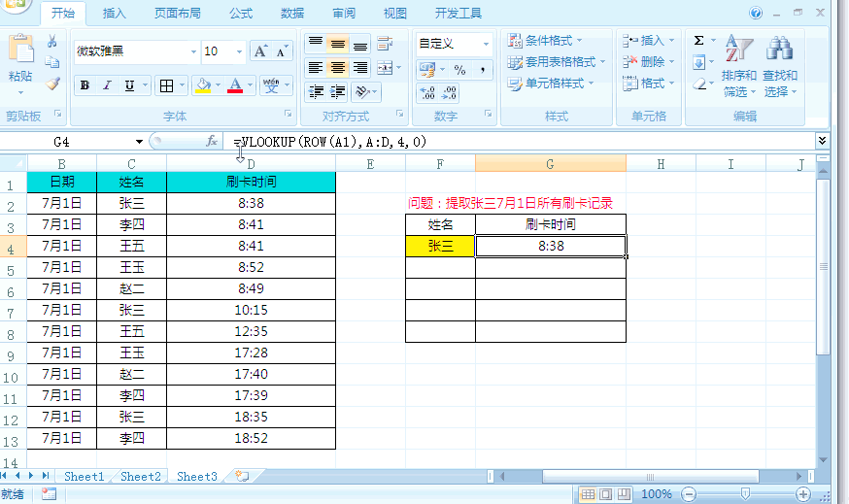Image resolution: width=849 pixels, height=504 pixels.
Task: Open Format cells dropdown
Action: (671, 84)
